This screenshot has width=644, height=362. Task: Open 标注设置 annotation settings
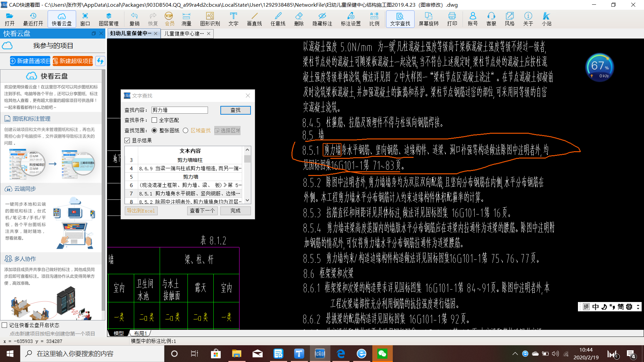coord(351,19)
